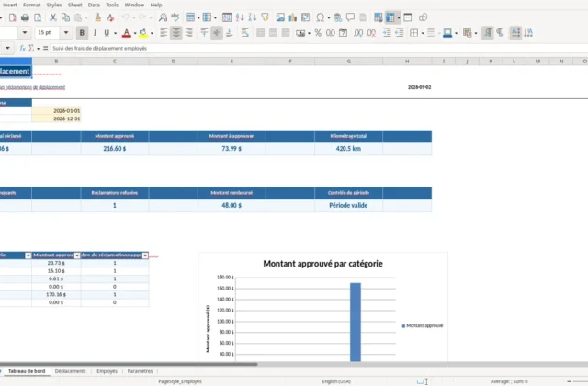The image size is (588, 386).
Task: Toggle Freeze Rows and Columns
Action: tap(390, 17)
